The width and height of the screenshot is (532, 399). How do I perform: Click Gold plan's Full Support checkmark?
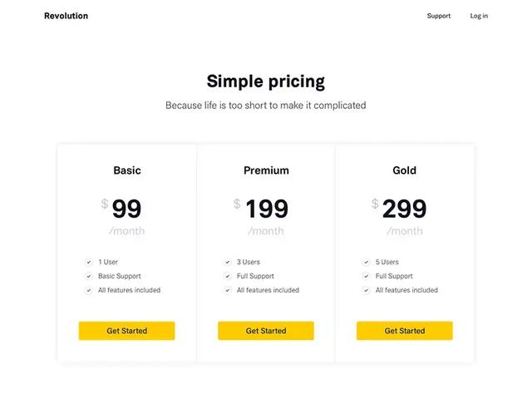pyautogui.click(x=366, y=276)
